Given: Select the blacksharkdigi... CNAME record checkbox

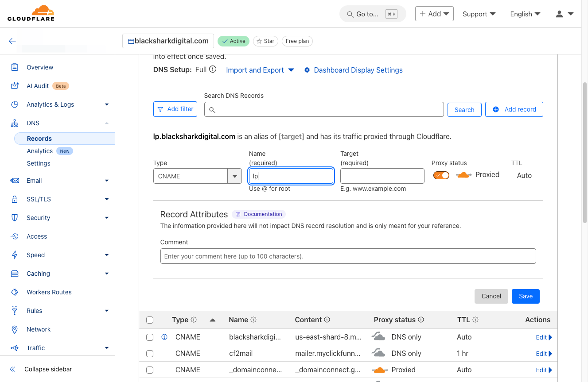Looking at the screenshot, I should [x=150, y=337].
